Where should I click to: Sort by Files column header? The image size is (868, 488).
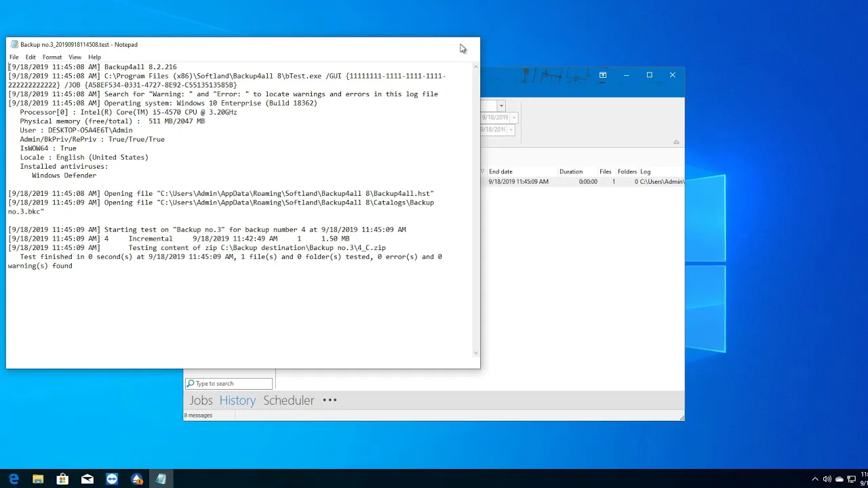tap(606, 171)
